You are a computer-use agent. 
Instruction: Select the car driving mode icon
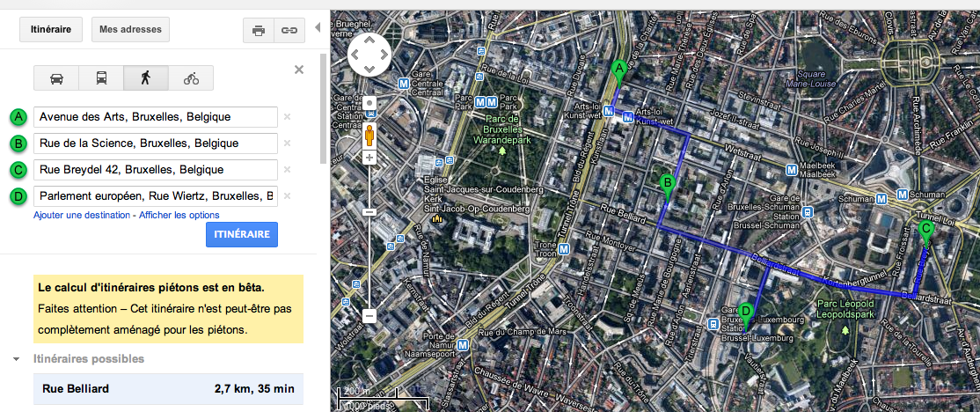tap(56, 78)
